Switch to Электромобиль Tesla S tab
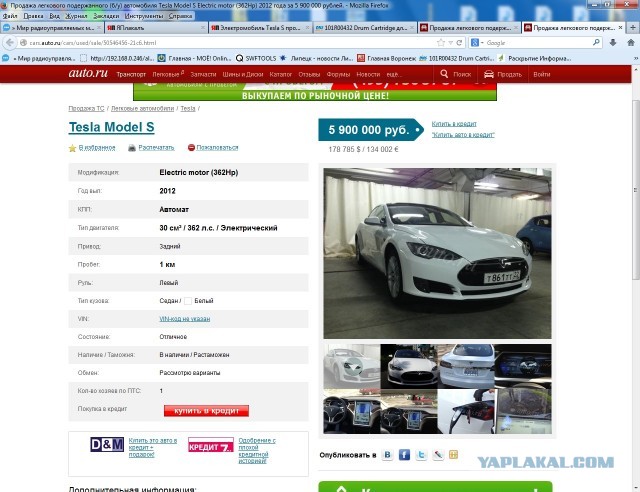The image size is (640, 492). 261,28
